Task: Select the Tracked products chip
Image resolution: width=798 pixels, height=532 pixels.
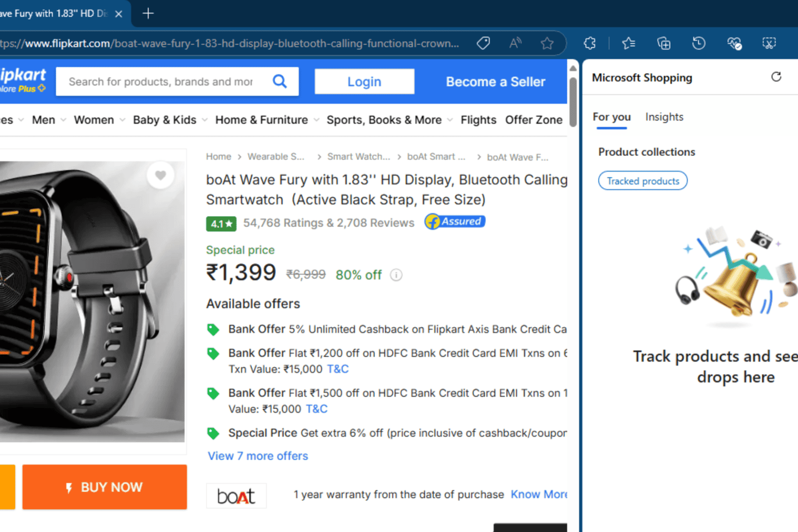Action: coord(643,181)
